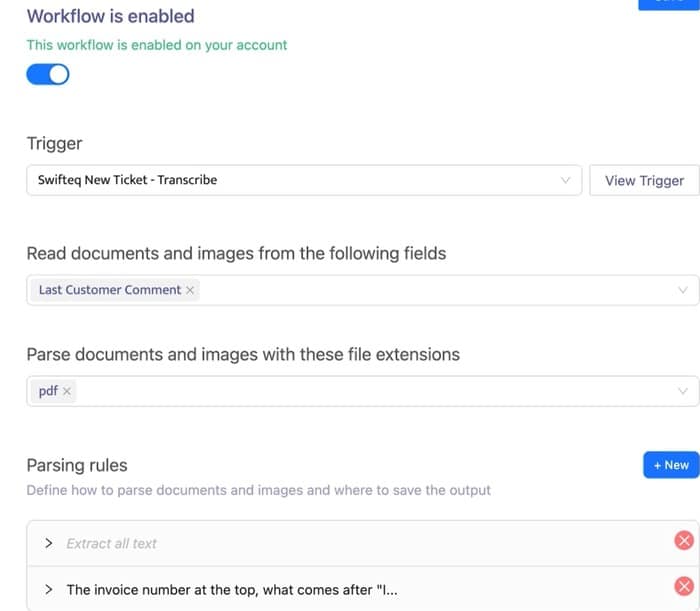This screenshot has height=611, width=700.
Task: Click the Last Customer Comment tag text
Action: tap(110, 290)
